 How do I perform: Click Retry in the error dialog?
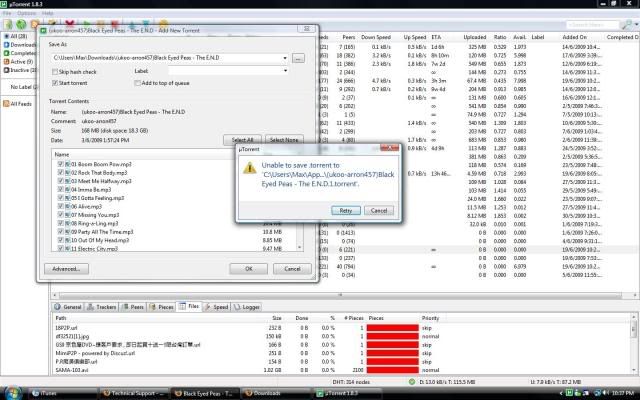345,211
